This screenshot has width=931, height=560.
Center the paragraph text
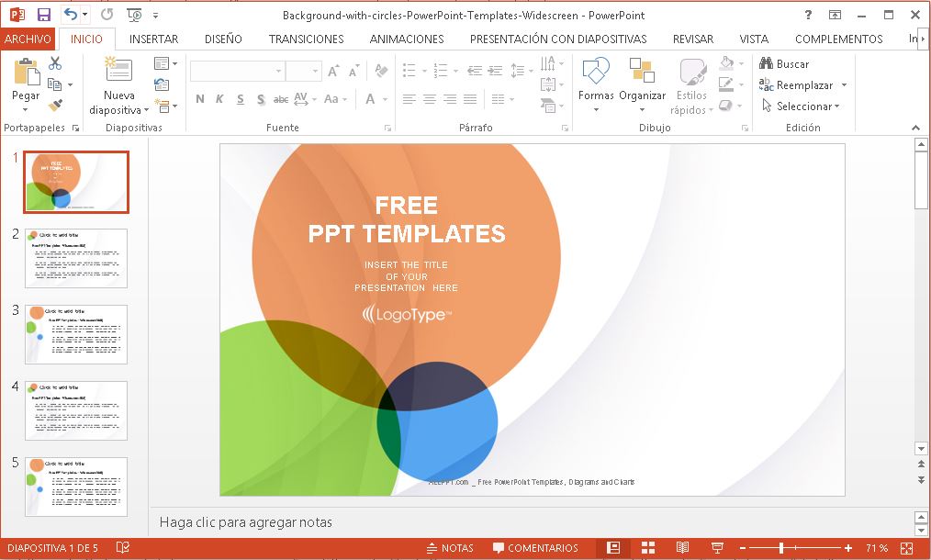(x=430, y=99)
